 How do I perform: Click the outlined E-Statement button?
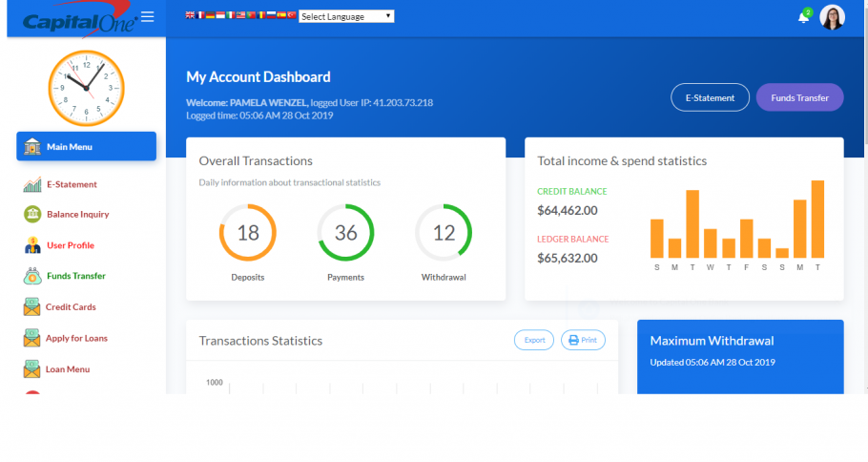711,97
